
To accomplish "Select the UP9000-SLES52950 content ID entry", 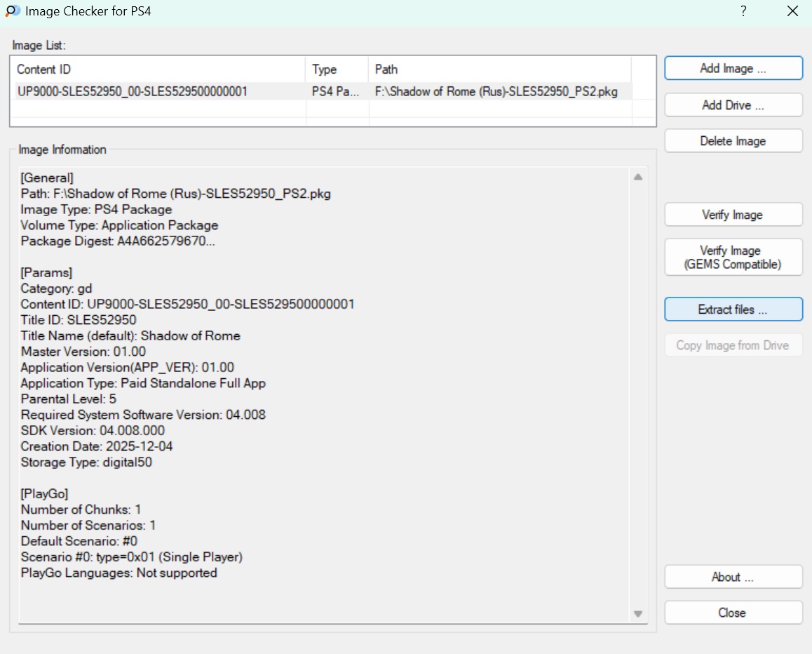I will click(x=132, y=91).
